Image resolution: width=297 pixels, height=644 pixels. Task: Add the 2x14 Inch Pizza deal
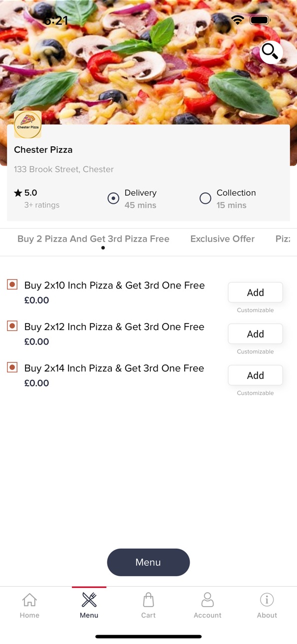point(256,375)
